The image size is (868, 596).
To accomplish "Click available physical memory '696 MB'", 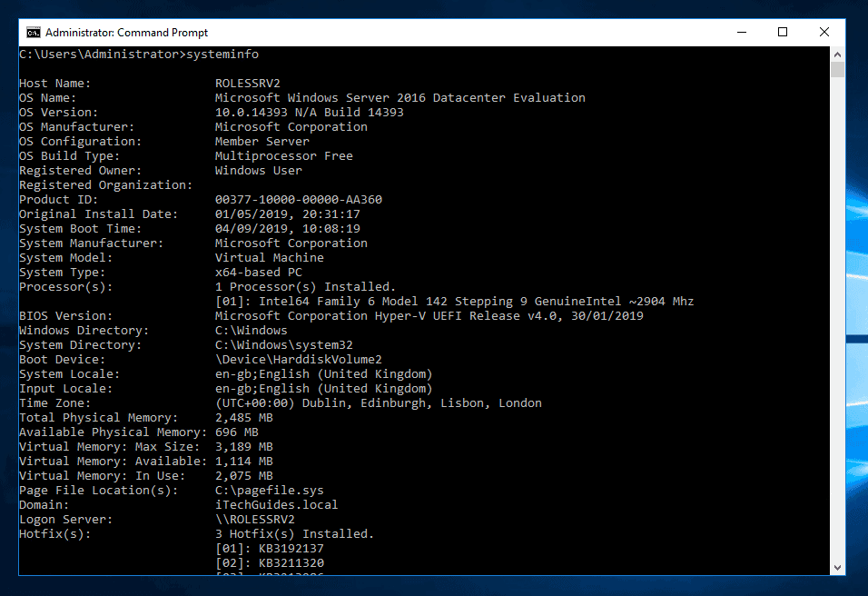I will (x=236, y=432).
